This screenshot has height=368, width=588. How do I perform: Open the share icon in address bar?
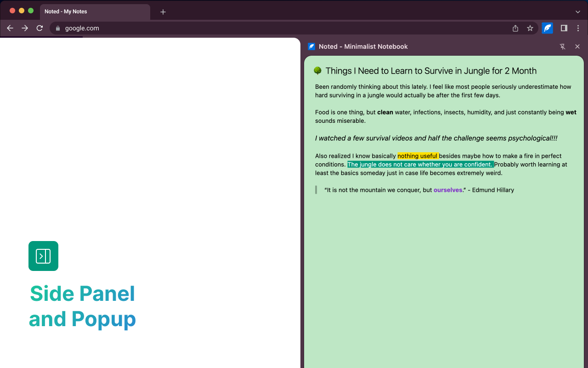pos(515,28)
